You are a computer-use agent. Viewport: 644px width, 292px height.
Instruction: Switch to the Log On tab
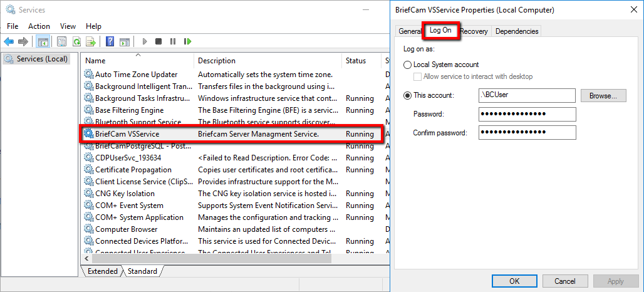440,31
